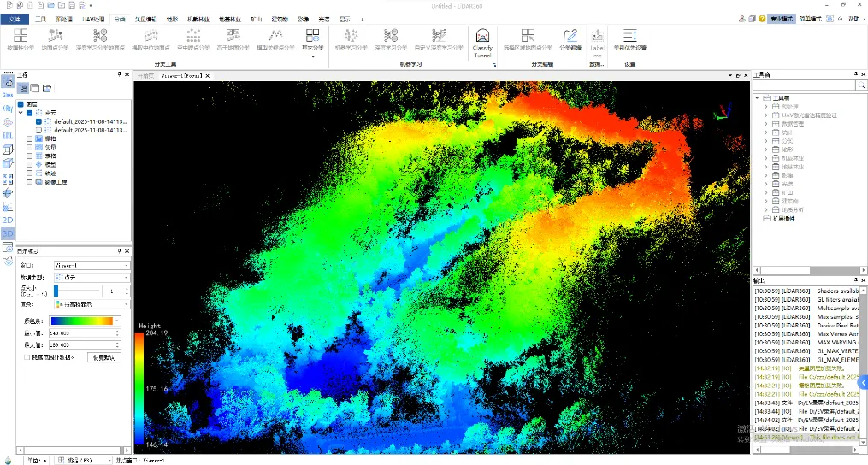868x465 pixels.
Task: Click the 恢复默认 button
Action: tap(104, 357)
